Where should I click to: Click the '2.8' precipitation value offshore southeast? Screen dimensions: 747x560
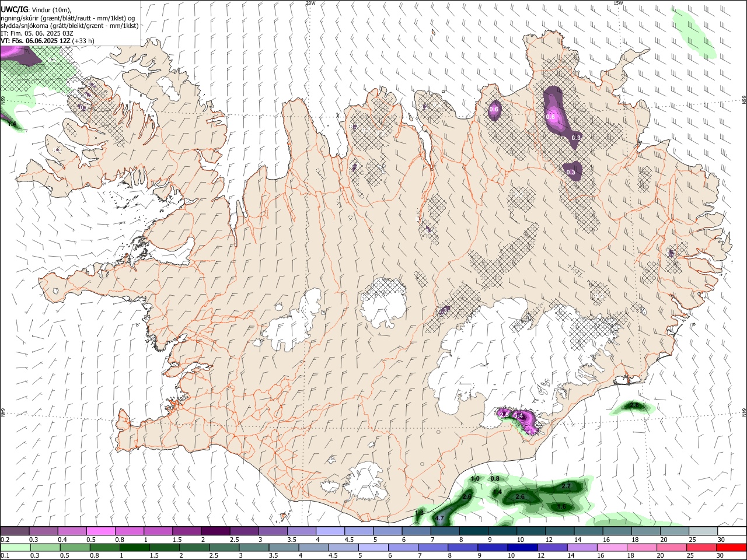tap(634, 405)
